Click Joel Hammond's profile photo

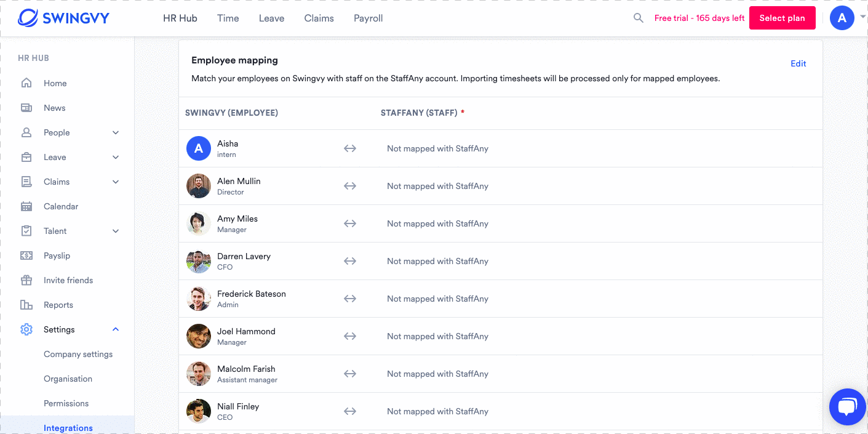pyautogui.click(x=199, y=336)
